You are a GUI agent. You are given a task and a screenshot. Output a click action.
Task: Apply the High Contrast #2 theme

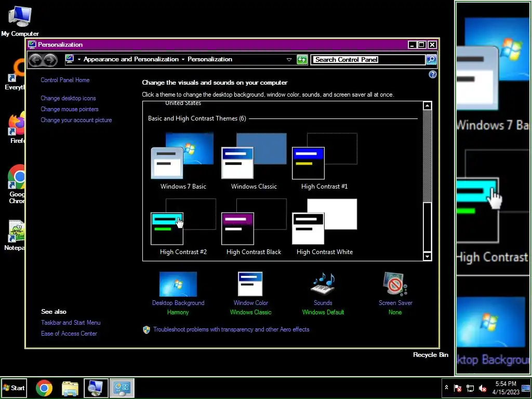pyautogui.click(x=183, y=227)
